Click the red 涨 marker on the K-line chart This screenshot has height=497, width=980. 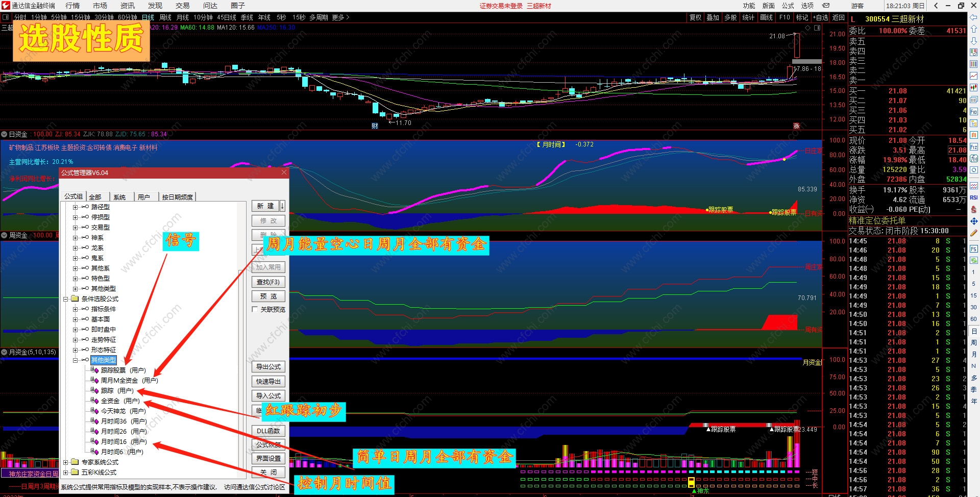[796, 126]
